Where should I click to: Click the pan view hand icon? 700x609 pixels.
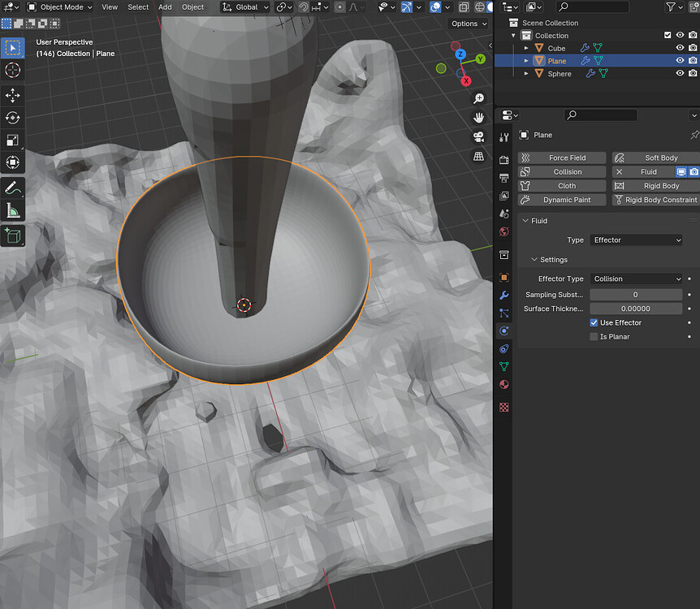click(x=478, y=118)
